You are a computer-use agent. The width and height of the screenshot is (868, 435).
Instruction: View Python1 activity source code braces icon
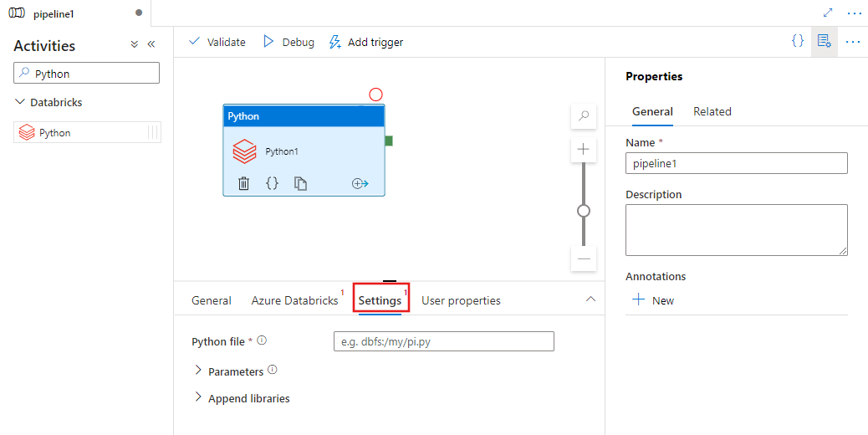click(x=272, y=184)
